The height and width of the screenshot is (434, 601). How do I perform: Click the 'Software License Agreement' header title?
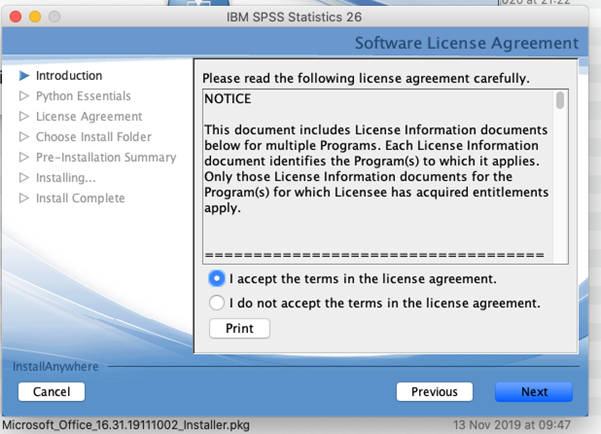pos(466,43)
